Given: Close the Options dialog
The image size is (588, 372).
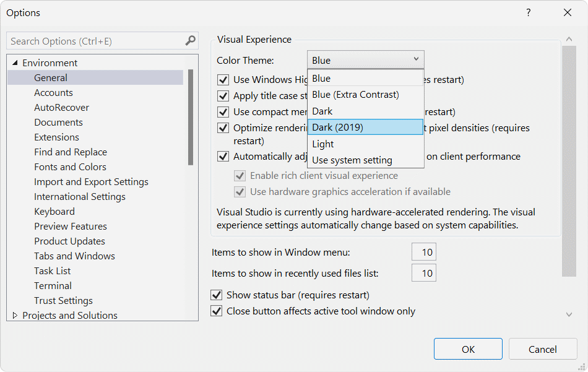Looking at the screenshot, I should (567, 12).
